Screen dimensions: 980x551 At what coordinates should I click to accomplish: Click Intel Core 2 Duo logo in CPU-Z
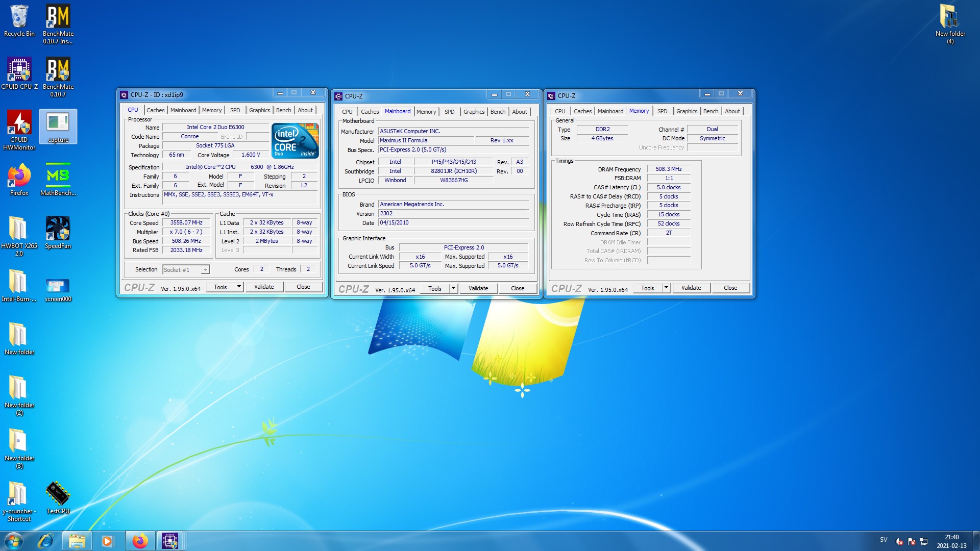(295, 140)
